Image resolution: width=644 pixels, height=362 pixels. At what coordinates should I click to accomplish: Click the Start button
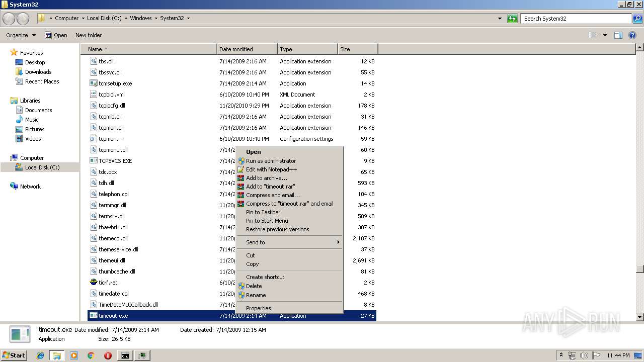click(x=14, y=355)
